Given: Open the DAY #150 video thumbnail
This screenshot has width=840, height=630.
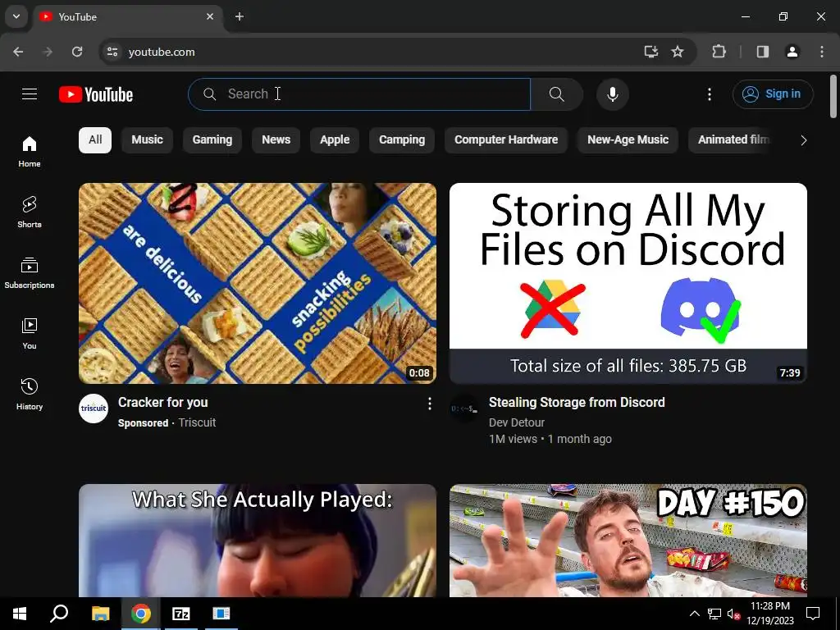Looking at the screenshot, I should click(628, 541).
